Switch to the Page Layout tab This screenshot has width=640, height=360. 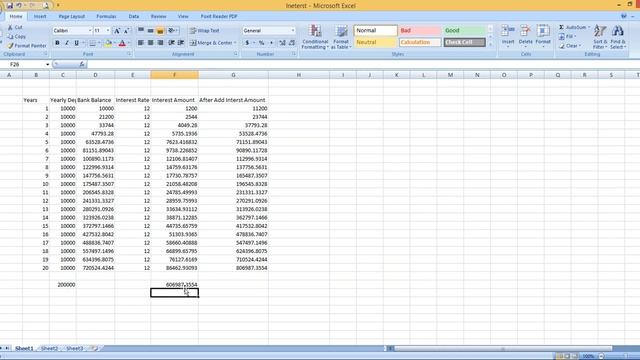point(71,16)
